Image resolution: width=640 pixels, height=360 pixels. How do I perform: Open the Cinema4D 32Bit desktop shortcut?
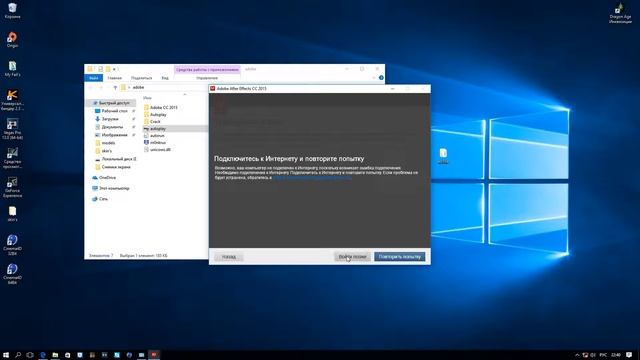pos(12,245)
